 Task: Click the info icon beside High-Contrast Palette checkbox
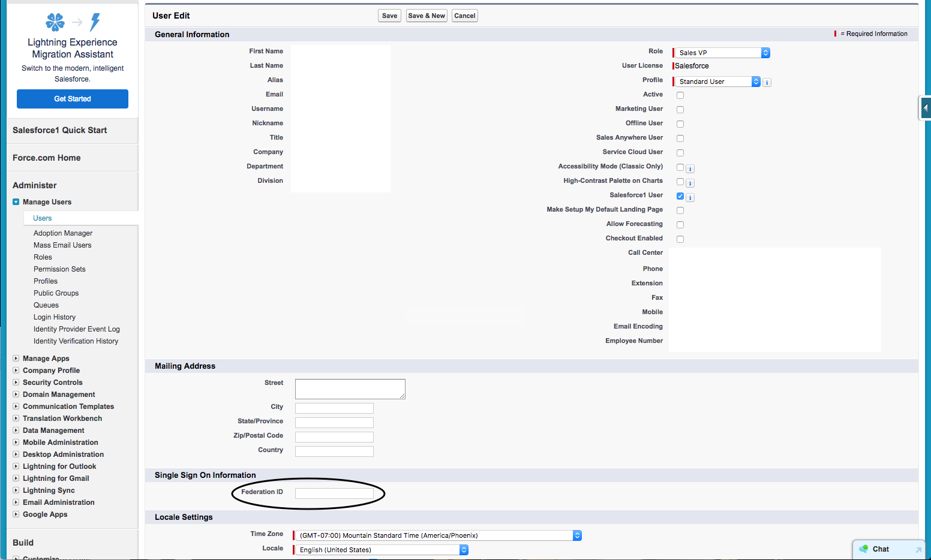coord(690,183)
